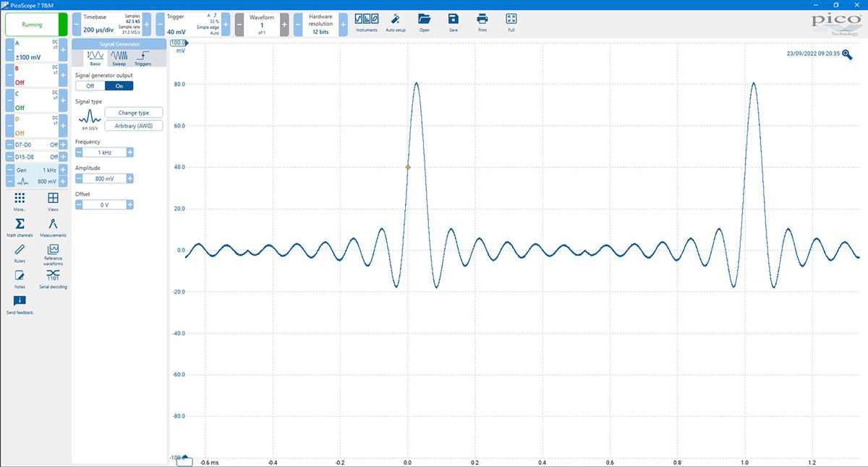Open the Instruments toolbar icon

point(367,22)
